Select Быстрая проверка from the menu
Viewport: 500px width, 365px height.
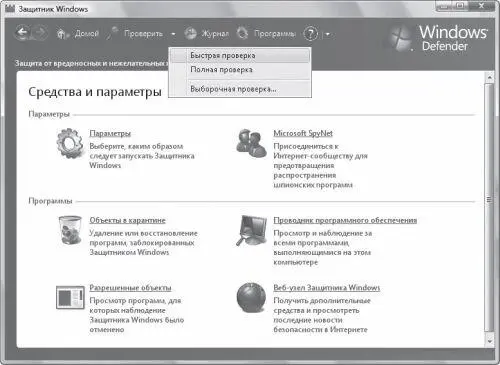pos(240,56)
